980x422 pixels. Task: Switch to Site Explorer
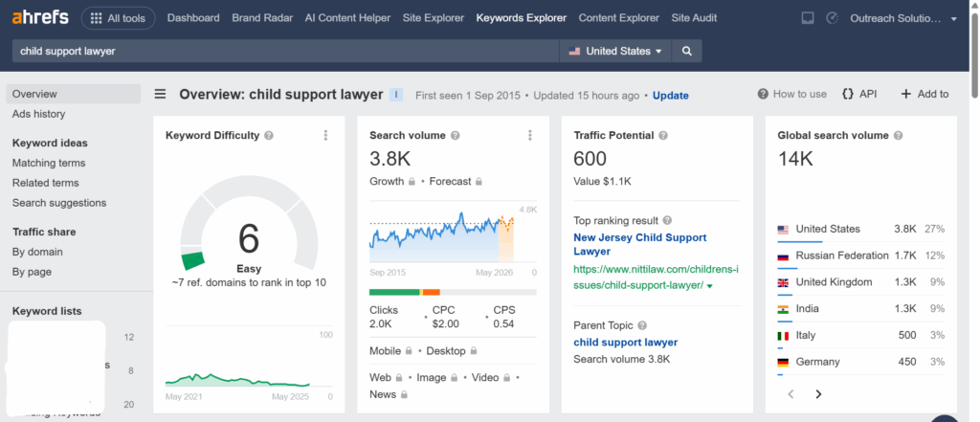(x=434, y=18)
